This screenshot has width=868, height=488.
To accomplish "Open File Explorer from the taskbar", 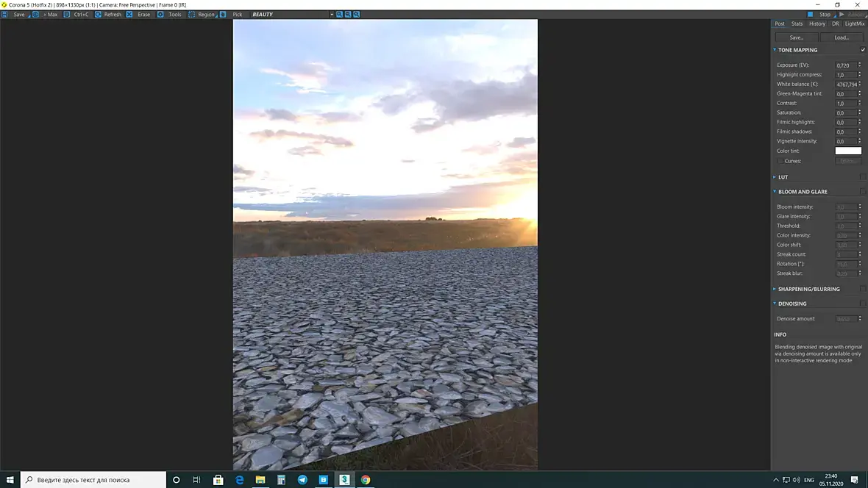I will coord(260,480).
